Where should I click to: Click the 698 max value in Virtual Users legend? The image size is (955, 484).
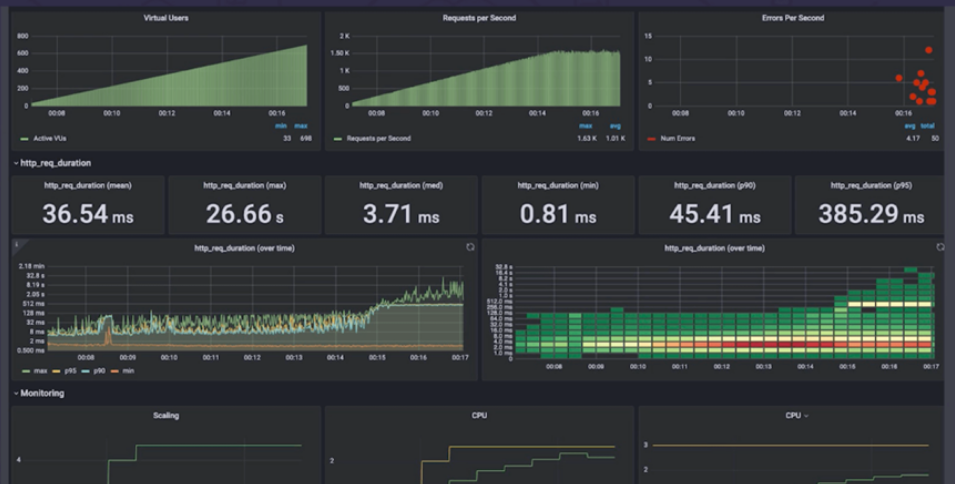pos(305,139)
